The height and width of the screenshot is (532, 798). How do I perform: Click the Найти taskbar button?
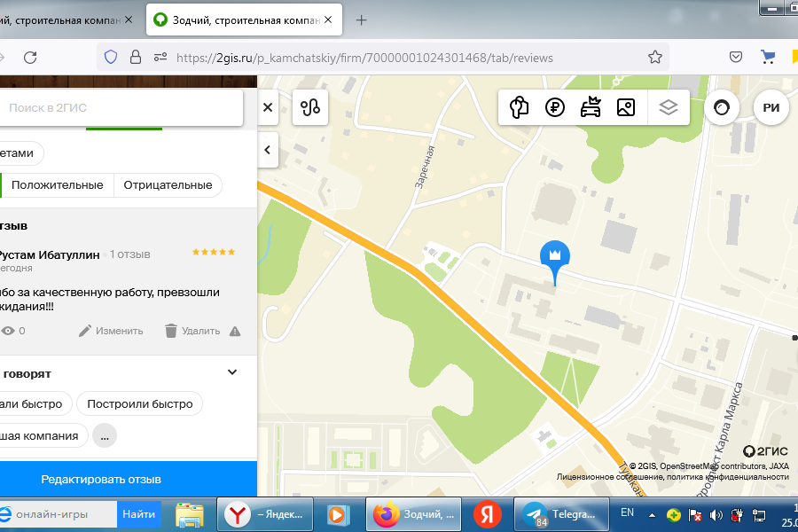[139, 514]
